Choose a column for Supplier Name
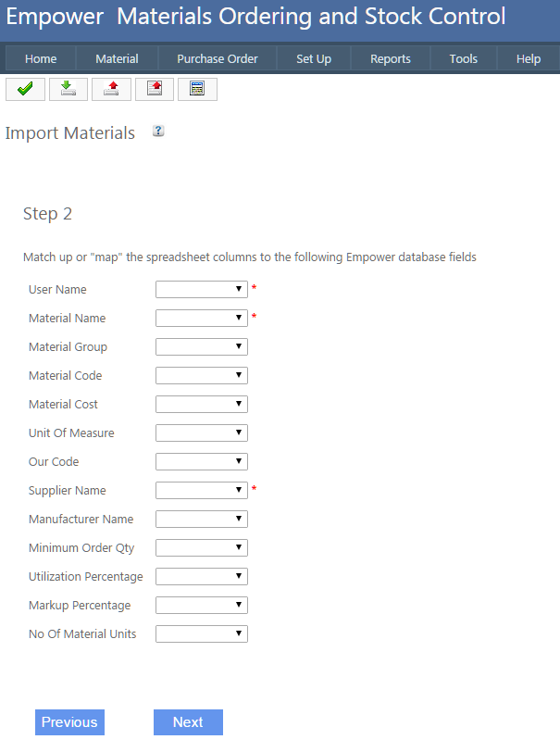This screenshot has height=752, width=560. [202, 490]
